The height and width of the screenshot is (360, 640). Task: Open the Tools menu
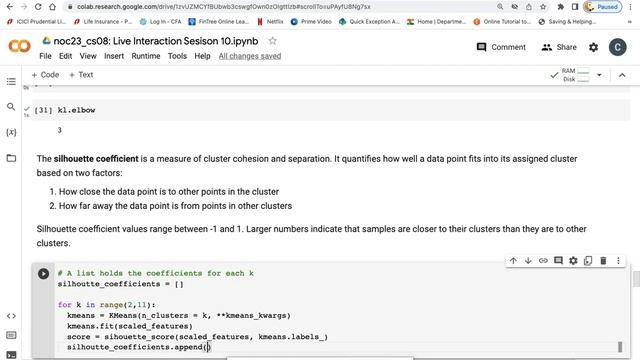tap(177, 56)
